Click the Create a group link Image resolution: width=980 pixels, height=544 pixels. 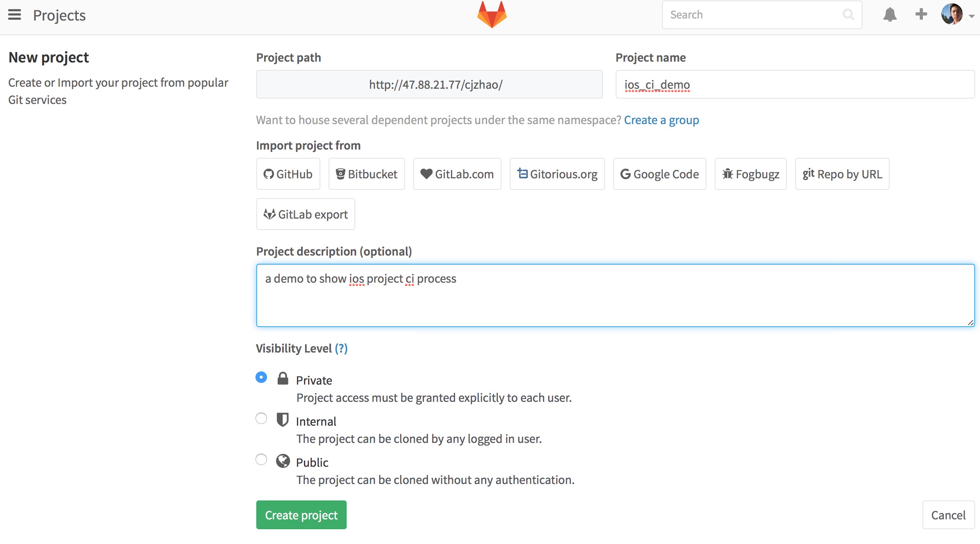point(661,120)
